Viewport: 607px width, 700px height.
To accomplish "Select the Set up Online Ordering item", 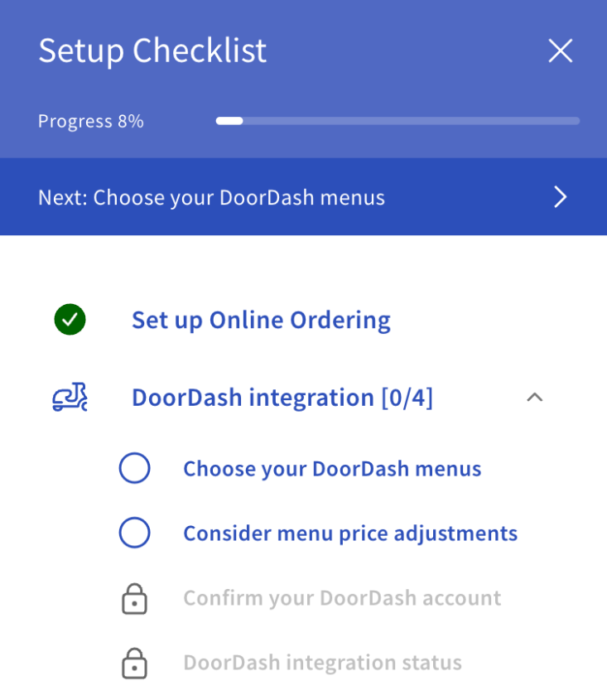I will coord(261,320).
